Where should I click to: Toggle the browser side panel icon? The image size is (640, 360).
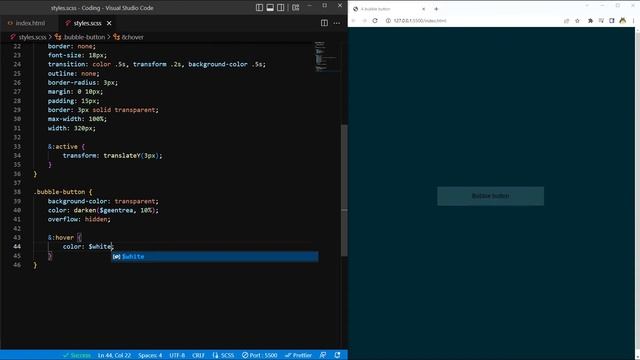[611, 20]
